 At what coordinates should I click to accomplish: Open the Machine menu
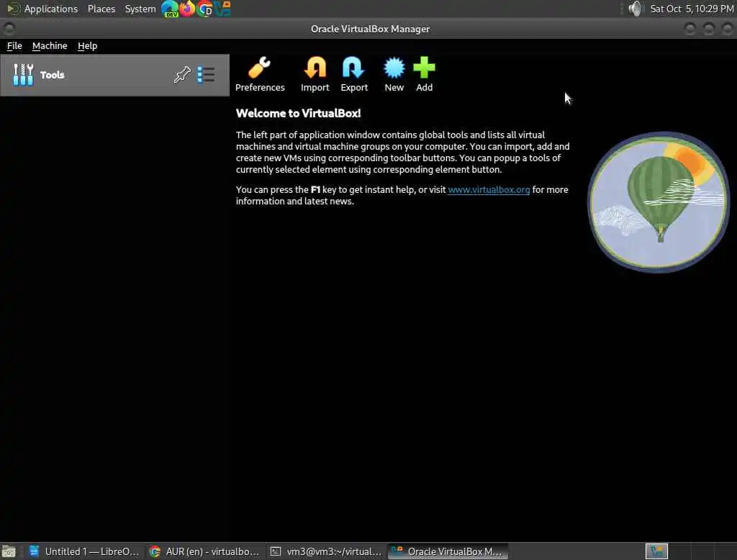[50, 45]
